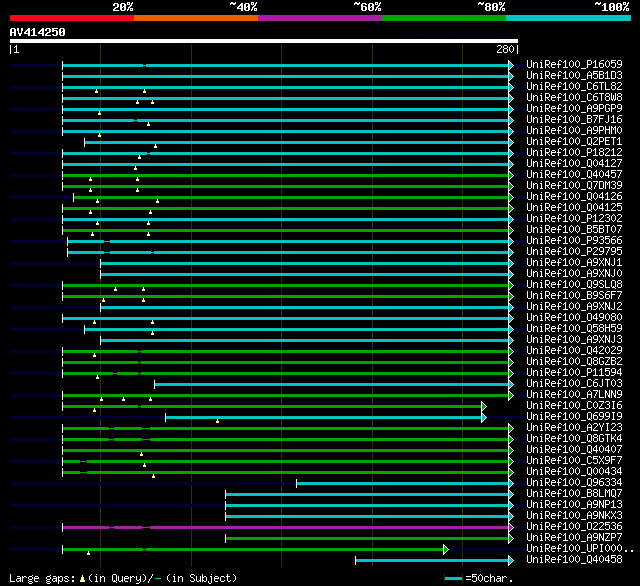Click the green ~80% identity legend segment

pyautogui.click(x=444, y=18)
